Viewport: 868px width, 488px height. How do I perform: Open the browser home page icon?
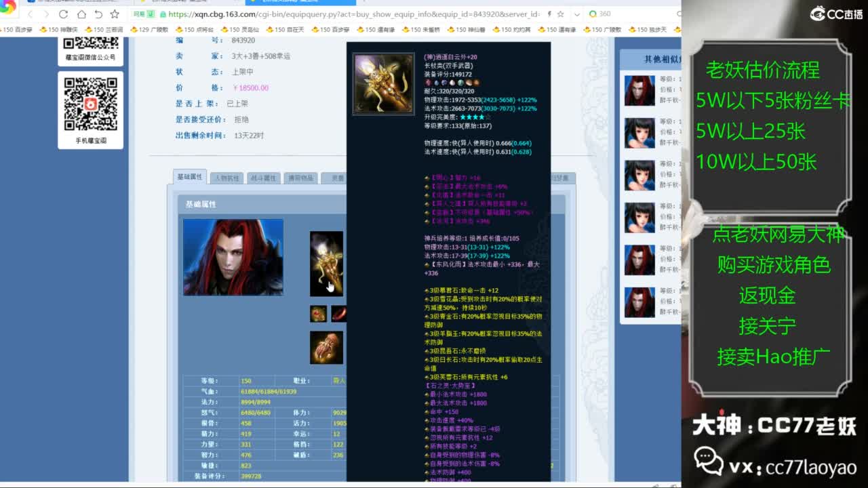[81, 14]
